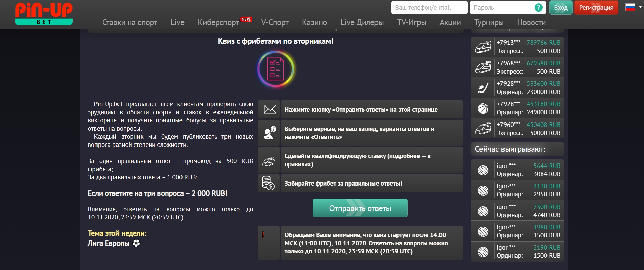Click the 679580 RUB winning amount
644x270 pixels.
pos(543,63)
